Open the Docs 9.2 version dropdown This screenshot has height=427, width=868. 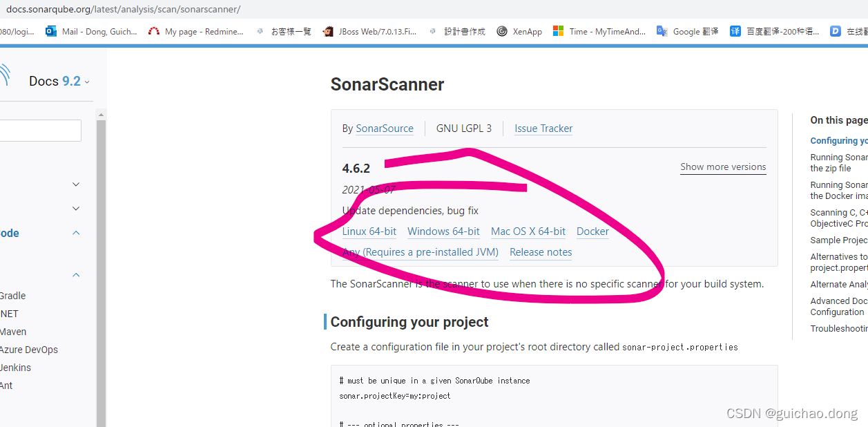(59, 81)
